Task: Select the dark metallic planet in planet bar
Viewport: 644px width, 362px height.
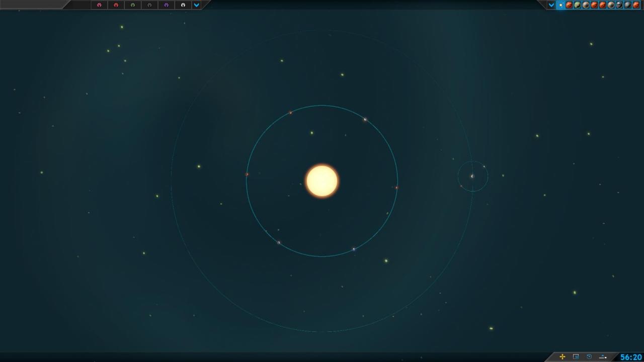Action: click(619, 5)
